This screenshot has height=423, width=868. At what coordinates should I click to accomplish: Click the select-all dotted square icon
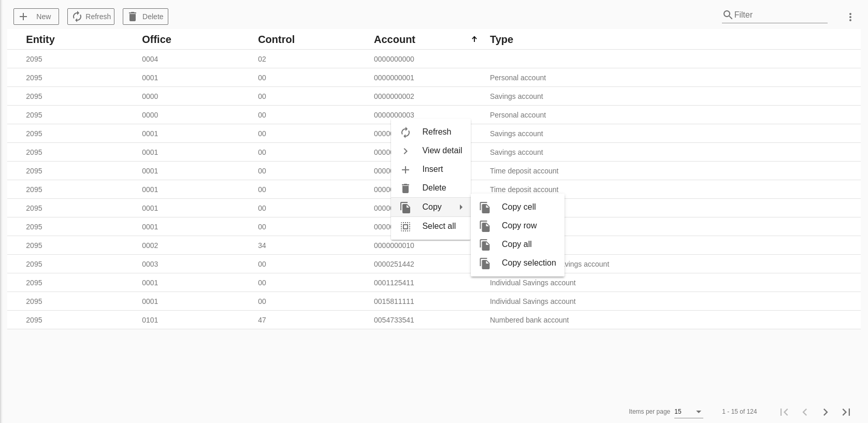point(406,227)
